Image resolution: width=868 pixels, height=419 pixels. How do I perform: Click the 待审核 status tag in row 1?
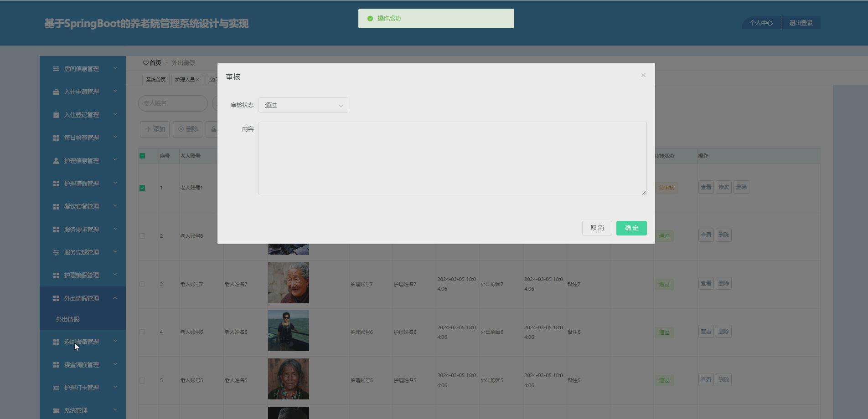666,188
